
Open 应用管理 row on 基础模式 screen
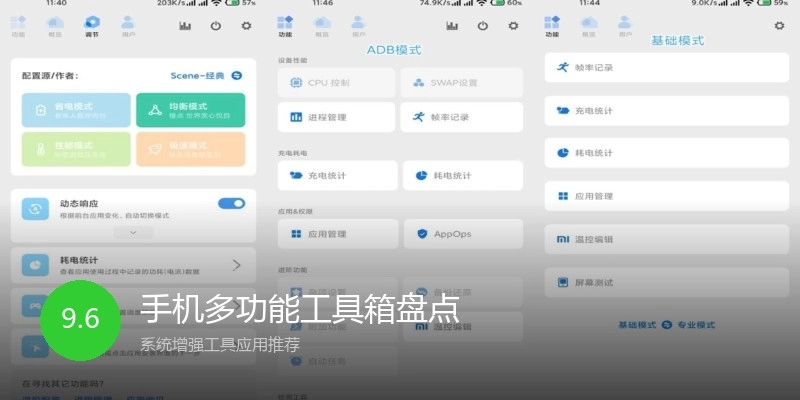667,196
